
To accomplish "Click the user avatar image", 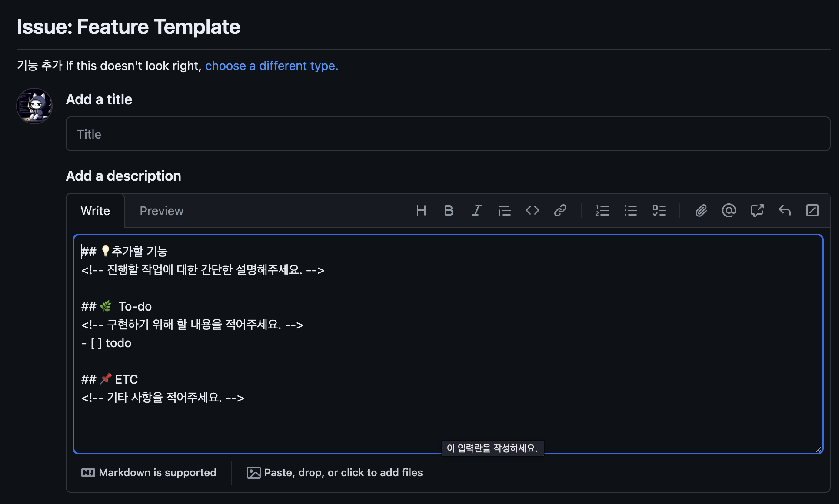I will tap(34, 106).
